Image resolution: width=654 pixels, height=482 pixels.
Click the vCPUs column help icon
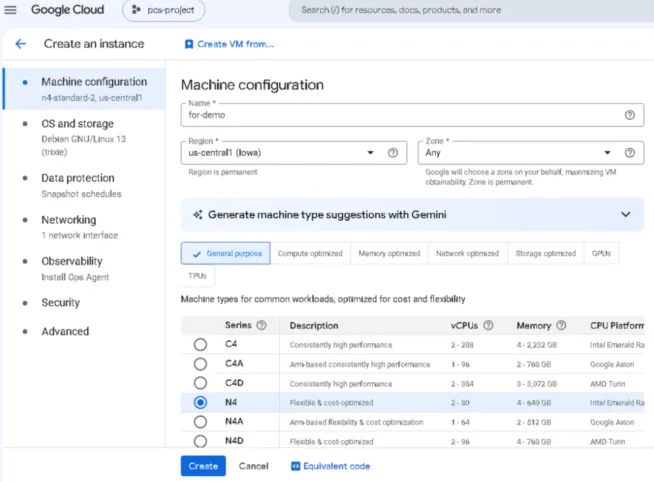click(488, 325)
